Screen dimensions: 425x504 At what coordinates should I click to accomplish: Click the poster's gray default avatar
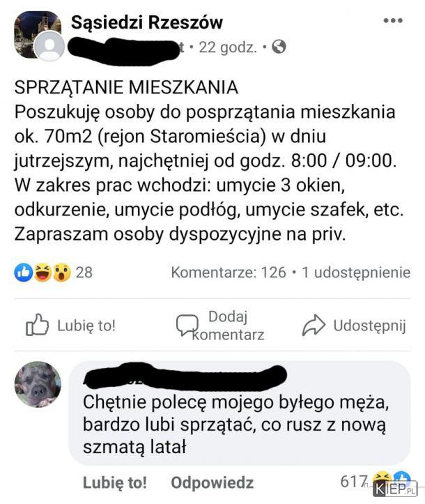49,46
